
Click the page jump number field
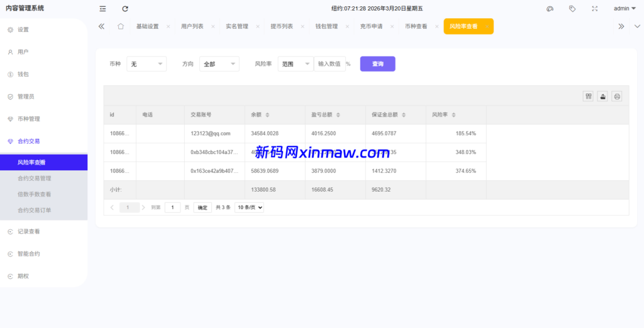(x=172, y=208)
